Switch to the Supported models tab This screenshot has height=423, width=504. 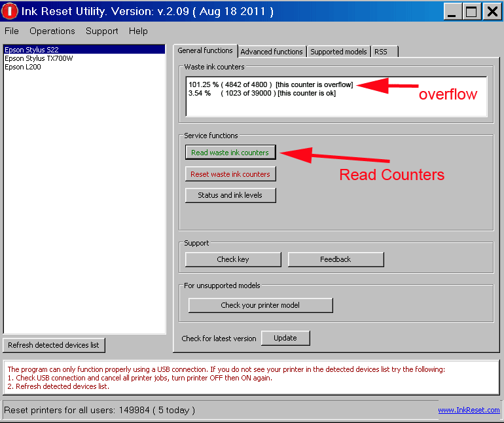(x=338, y=52)
